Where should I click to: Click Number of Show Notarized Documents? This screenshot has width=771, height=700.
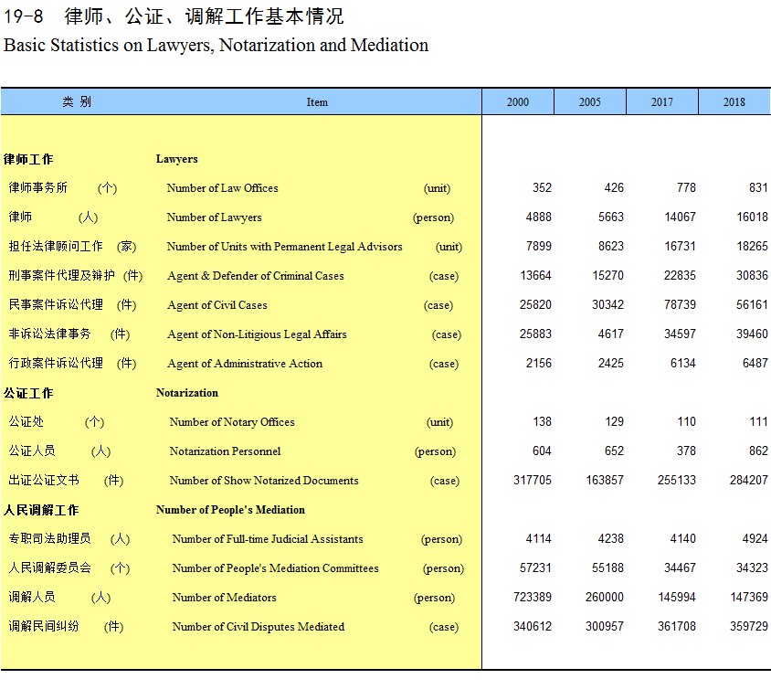click(264, 481)
